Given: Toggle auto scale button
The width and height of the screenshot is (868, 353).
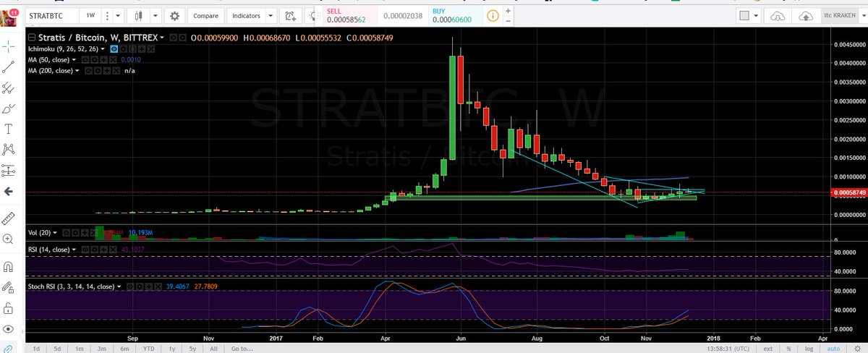Looking at the screenshot, I should click(833, 349).
